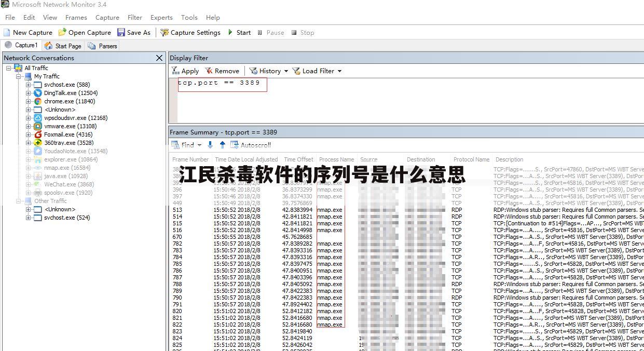This screenshot has width=644, height=351.
Task: Open the Experts menu
Action: pyautogui.click(x=161, y=17)
